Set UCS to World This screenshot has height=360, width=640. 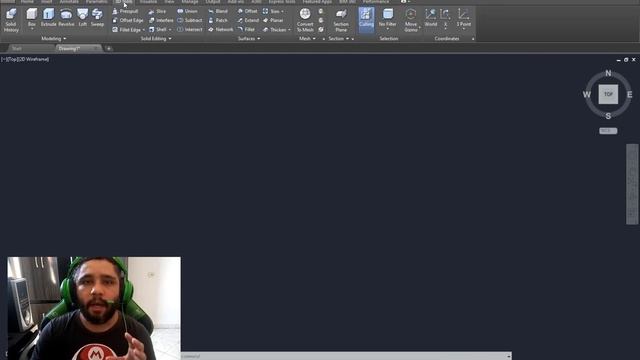click(431, 18)
